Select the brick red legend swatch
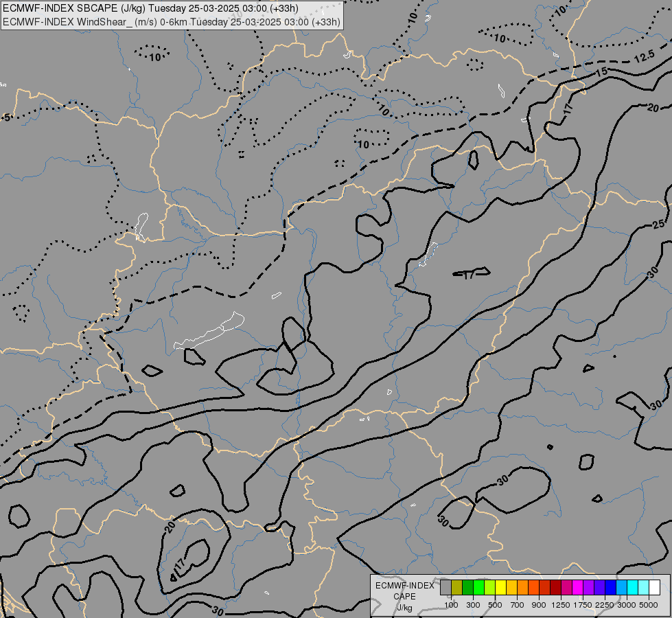 pyautogui.click(x=545, y=588)
